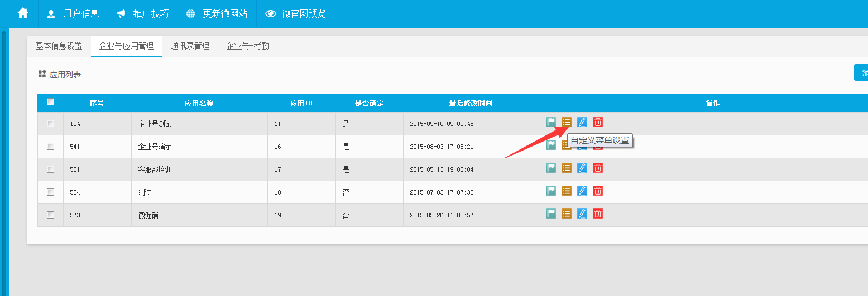Click the green flag icon for 微促销

point(551,213)
